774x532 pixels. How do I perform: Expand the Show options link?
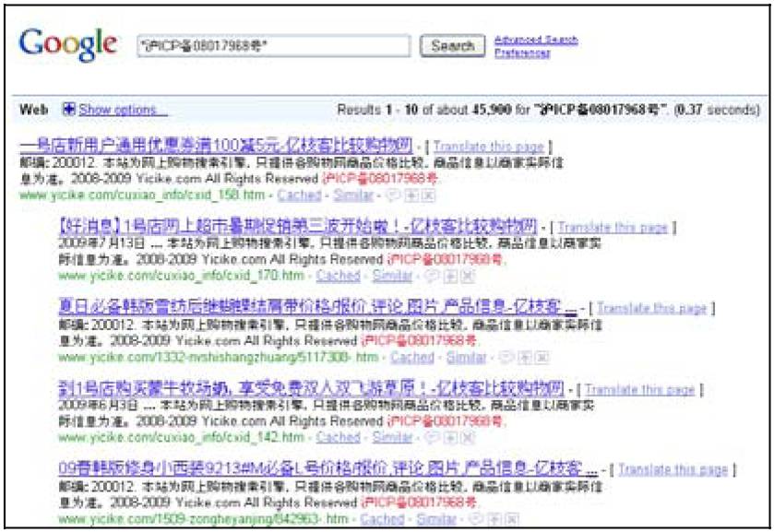click(123, 110)
